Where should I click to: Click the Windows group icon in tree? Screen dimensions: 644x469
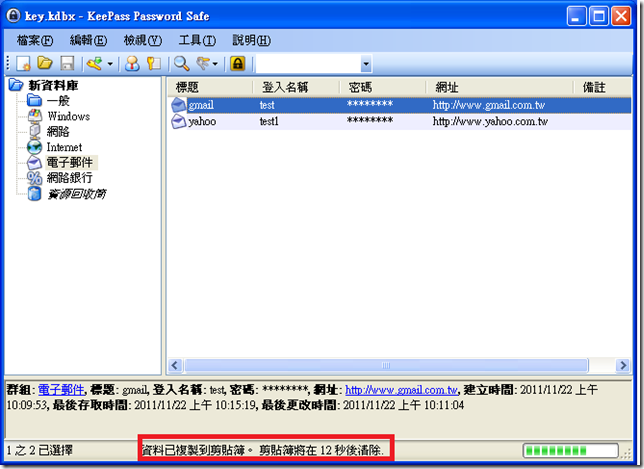(35, 116)
